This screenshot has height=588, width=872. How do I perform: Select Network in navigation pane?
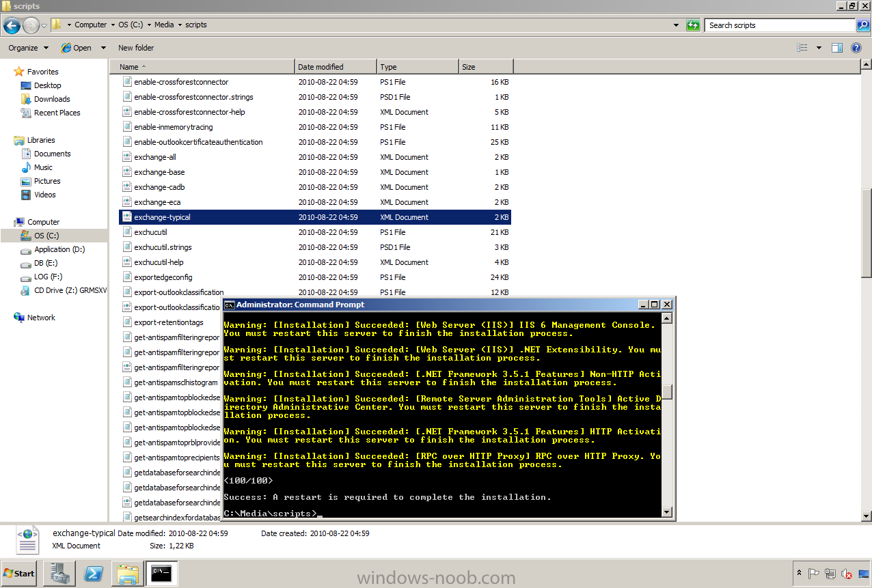(41, 318)
